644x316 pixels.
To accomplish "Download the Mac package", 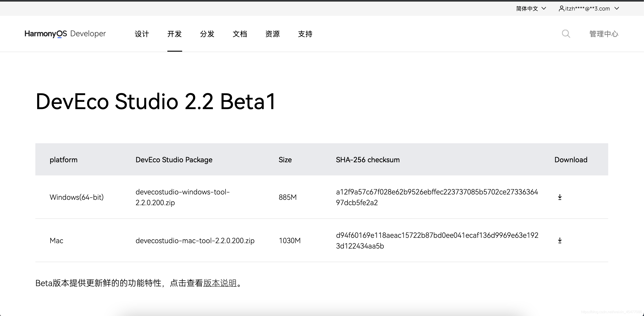I will pyautogui.click(x=560, y=240).
